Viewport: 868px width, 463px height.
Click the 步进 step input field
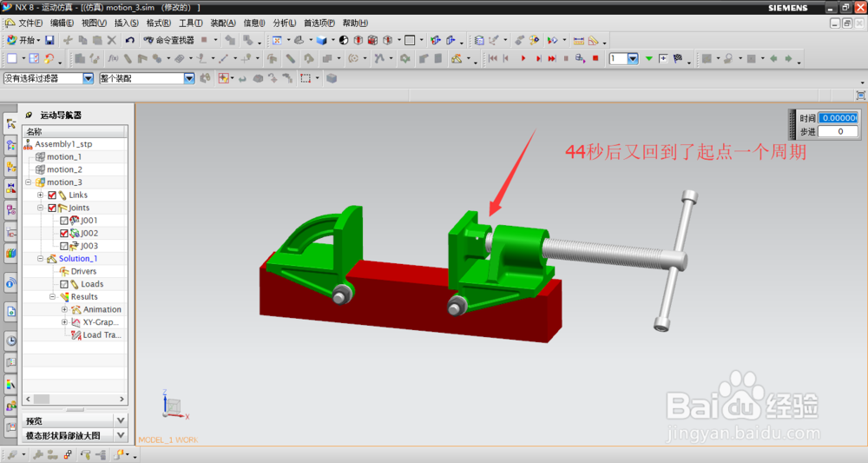pos(838,131)
